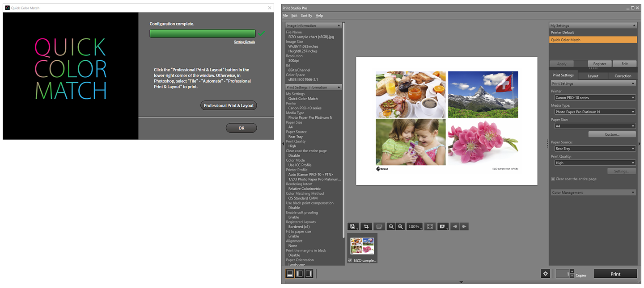Screen dimensions: 644x288
Task: Switch to the Print Settings tab
Action: (563, 75)
